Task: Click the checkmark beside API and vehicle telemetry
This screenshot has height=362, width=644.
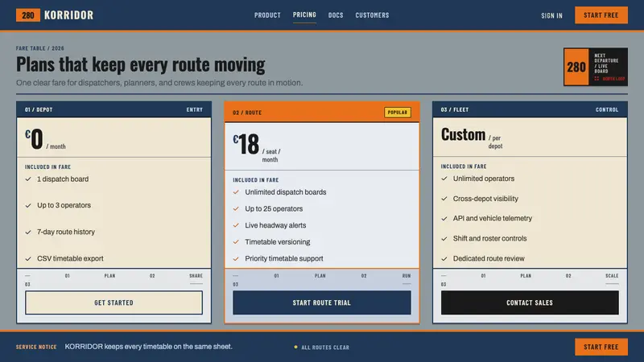Action: [444, 218]
